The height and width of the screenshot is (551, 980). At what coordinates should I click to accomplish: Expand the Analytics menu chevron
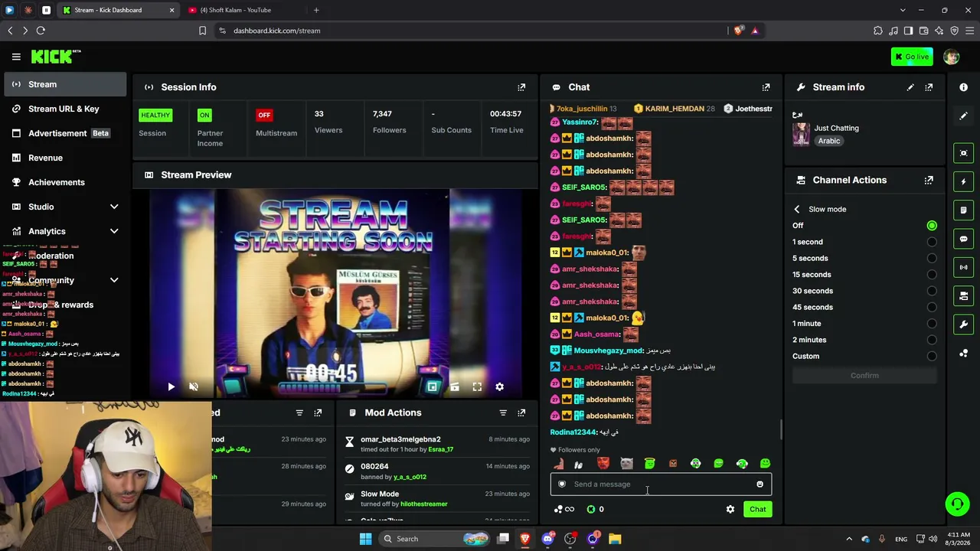point(114,231)
